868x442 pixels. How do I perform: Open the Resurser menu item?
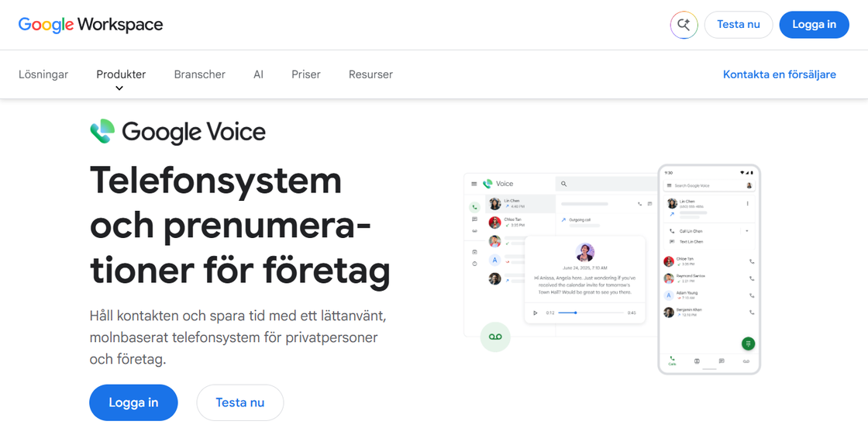click(370, 74)
